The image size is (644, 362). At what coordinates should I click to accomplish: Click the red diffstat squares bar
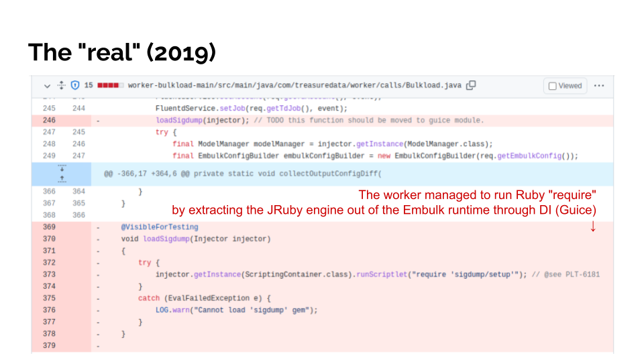110,86
